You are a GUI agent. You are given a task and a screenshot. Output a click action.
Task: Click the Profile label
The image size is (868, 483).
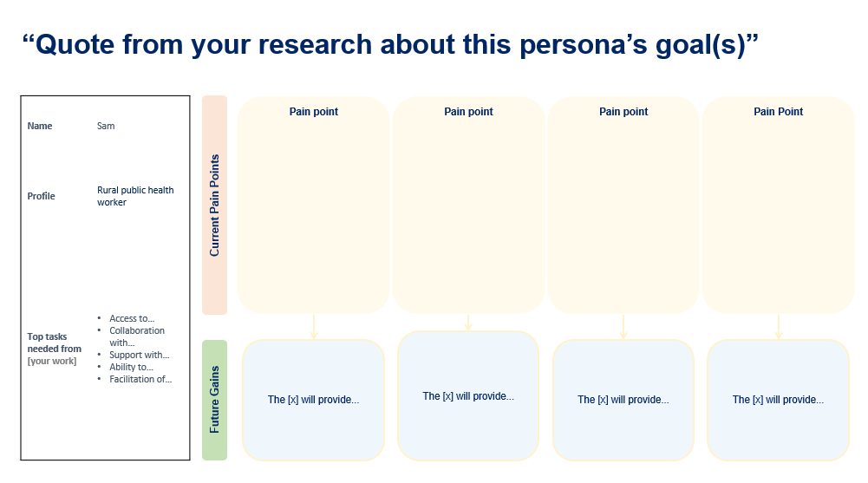pyautogui.click(x=41, y=197)
